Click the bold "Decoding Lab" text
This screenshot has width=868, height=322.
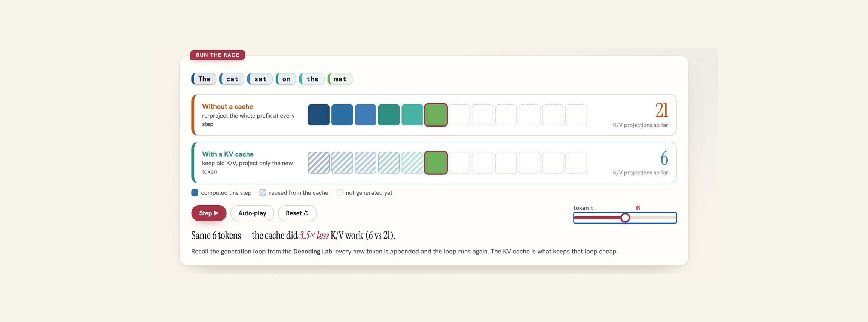313,252
